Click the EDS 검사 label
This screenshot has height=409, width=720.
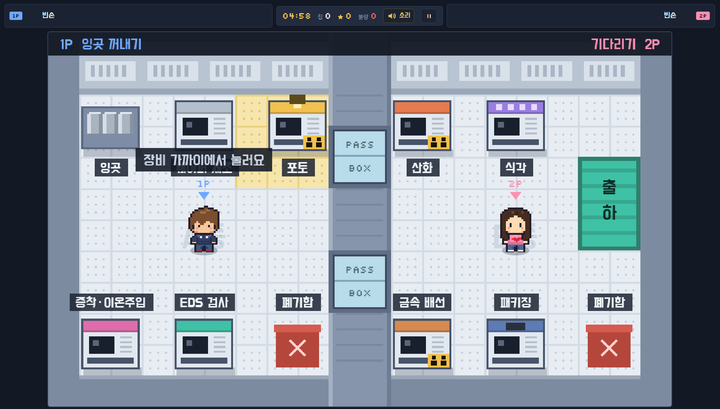204,302
